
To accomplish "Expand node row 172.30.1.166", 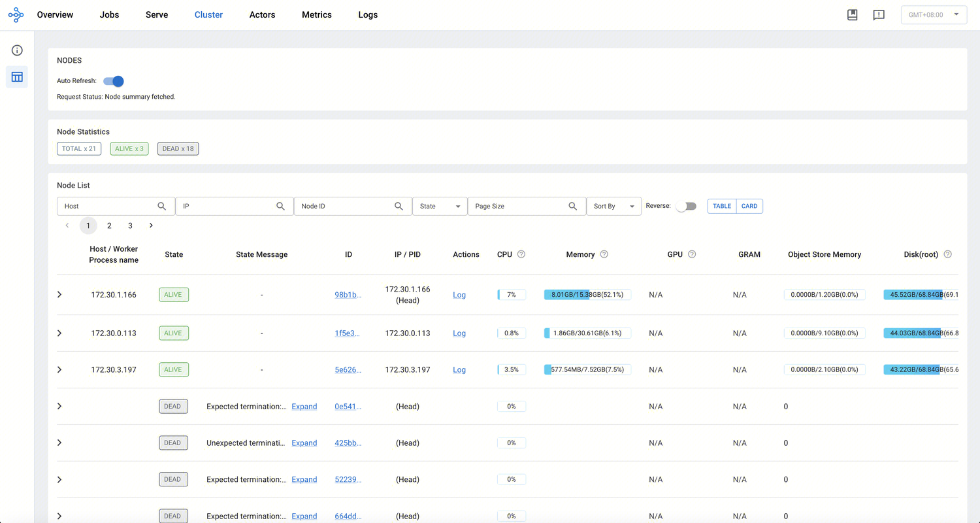I will click(x=59, y=295).
